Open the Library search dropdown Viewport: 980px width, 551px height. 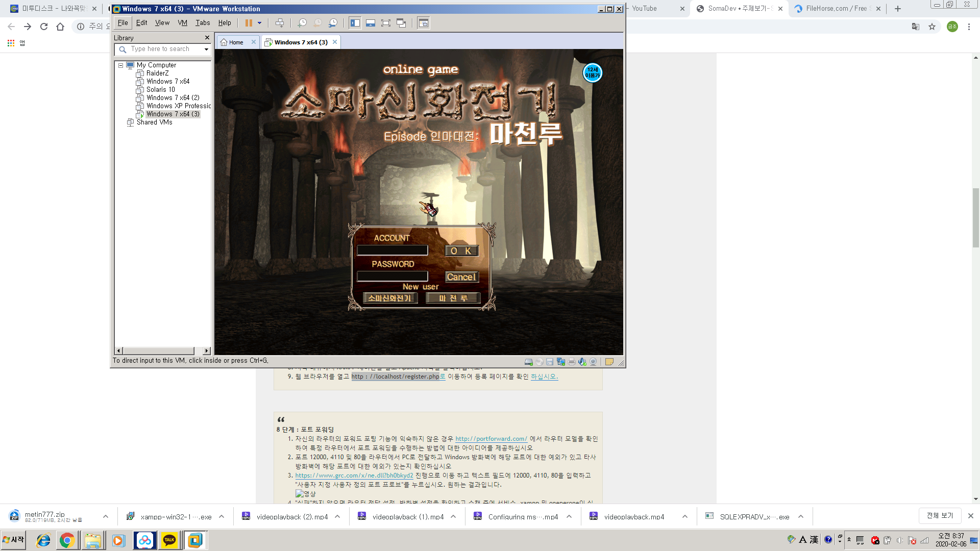(206, 49)
